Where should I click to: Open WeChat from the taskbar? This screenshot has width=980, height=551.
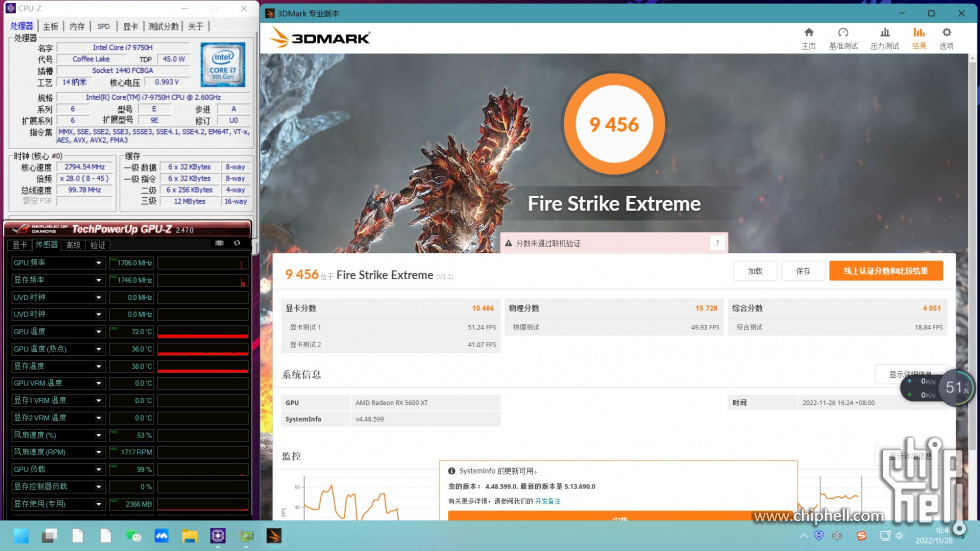click(x=134, y=536)
